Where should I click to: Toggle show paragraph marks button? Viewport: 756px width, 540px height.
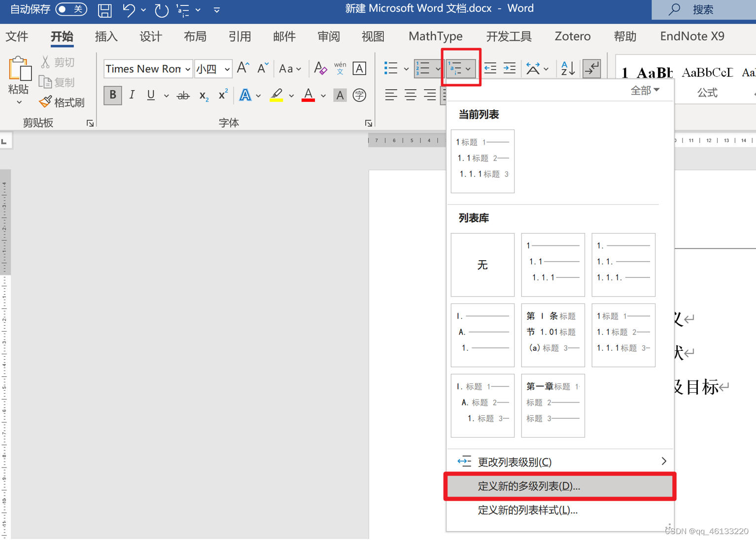point(591,68)
